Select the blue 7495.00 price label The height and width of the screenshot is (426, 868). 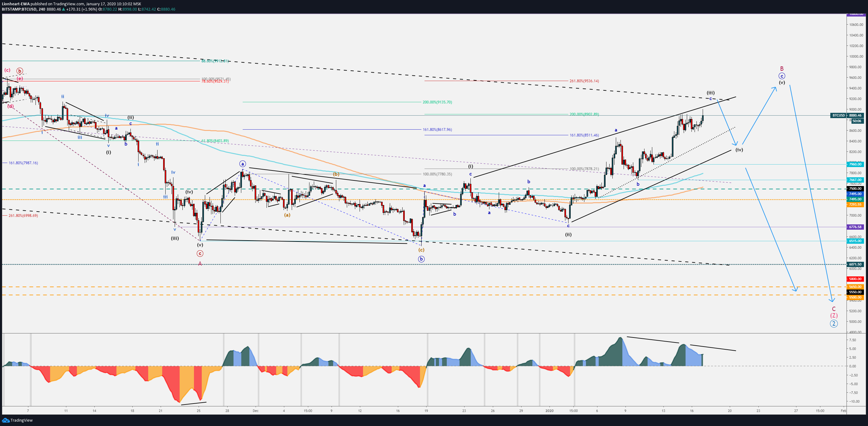click(855, 194)
